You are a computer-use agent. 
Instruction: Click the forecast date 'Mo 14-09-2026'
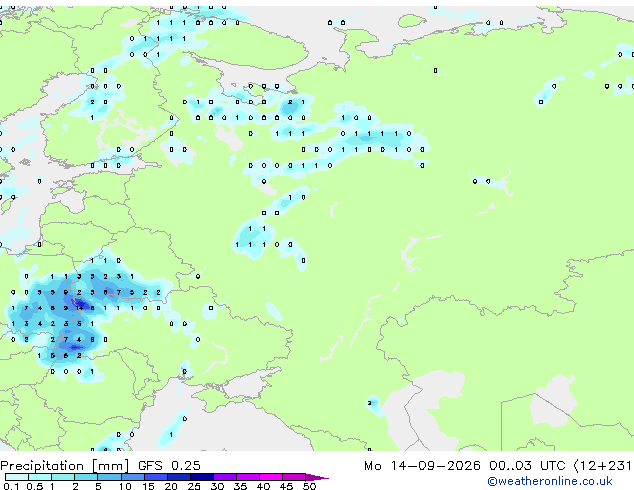pos(422,466)
